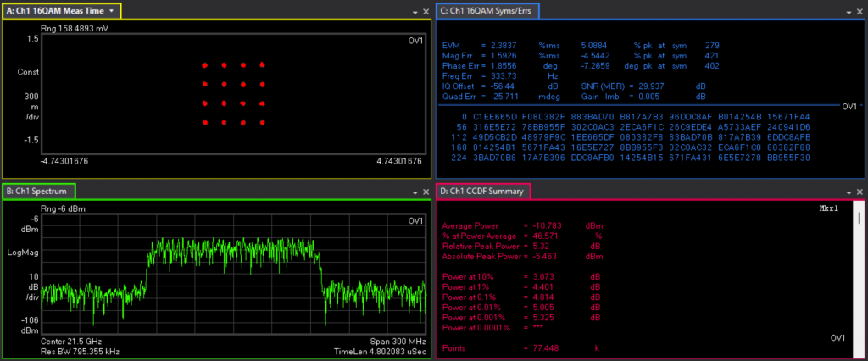Select the A: Ch1 16QAM Meas Time tab
The image size is (868, 361).
tap(55, 11)
